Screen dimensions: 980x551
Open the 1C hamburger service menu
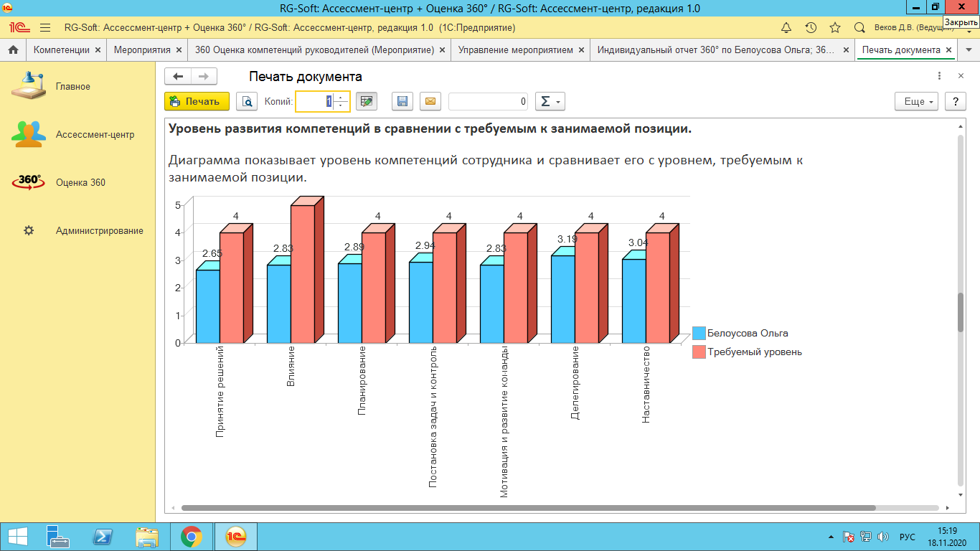click(x=45, y=28)
